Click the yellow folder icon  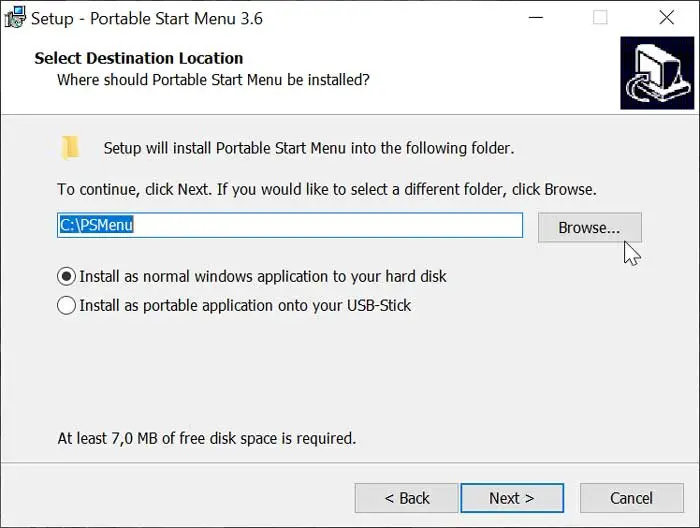pyautogui.click(x=70, y=148)
